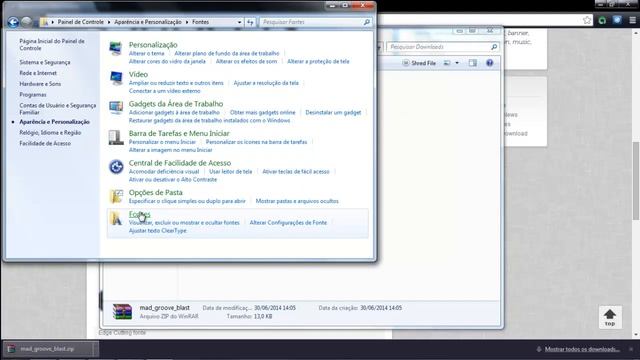The width and height of the screenshot is (640, 360).
Task: Open the Opções de Pasta folder icon
Action: (x=116, y=196)
